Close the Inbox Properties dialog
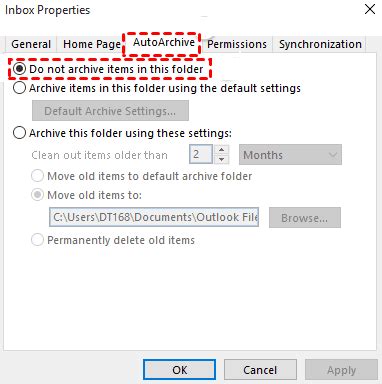This screenshot has width=382, height=384. pos(370,9)
